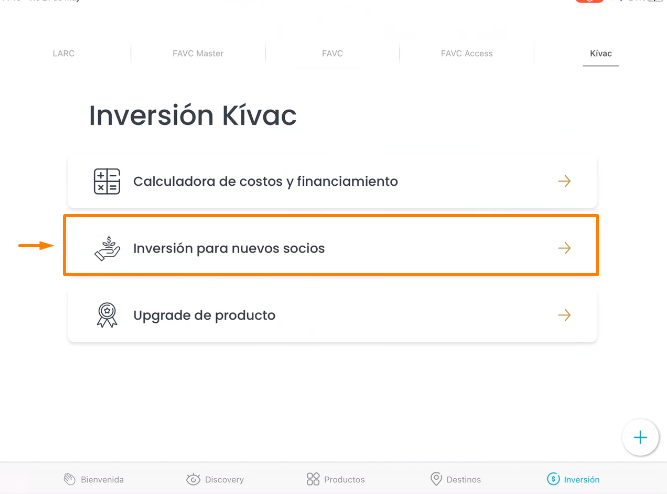667x494 pixels.
Task: Click arrow next to Calculadora de costos
Action: [564, 181]
